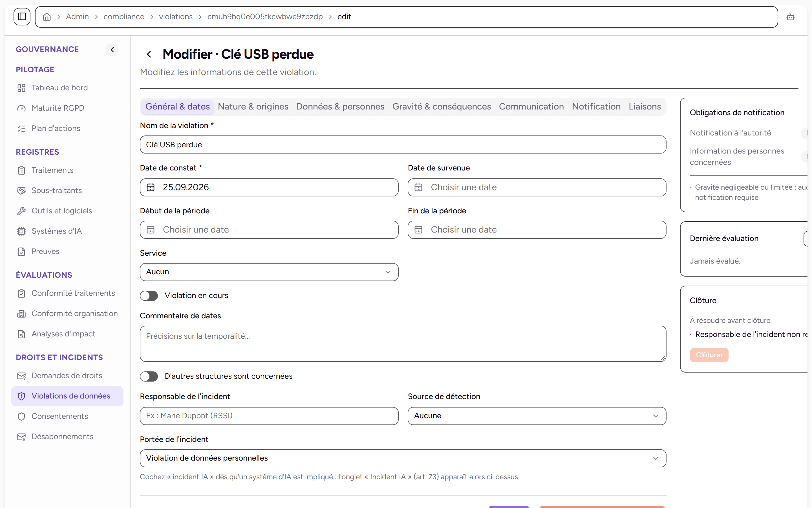Go back using arrow beside Modifier title
This screenshot has height=508, width=812.
pos(149,54)
